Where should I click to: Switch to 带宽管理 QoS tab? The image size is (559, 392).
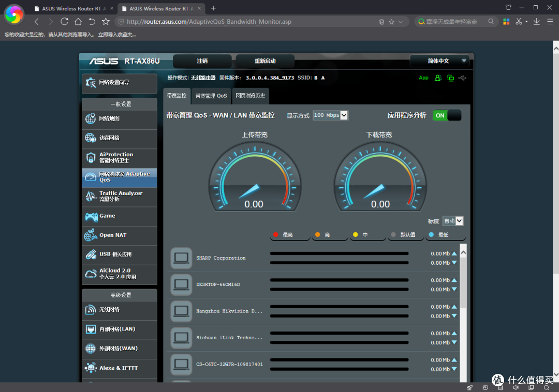coord(211,96)
